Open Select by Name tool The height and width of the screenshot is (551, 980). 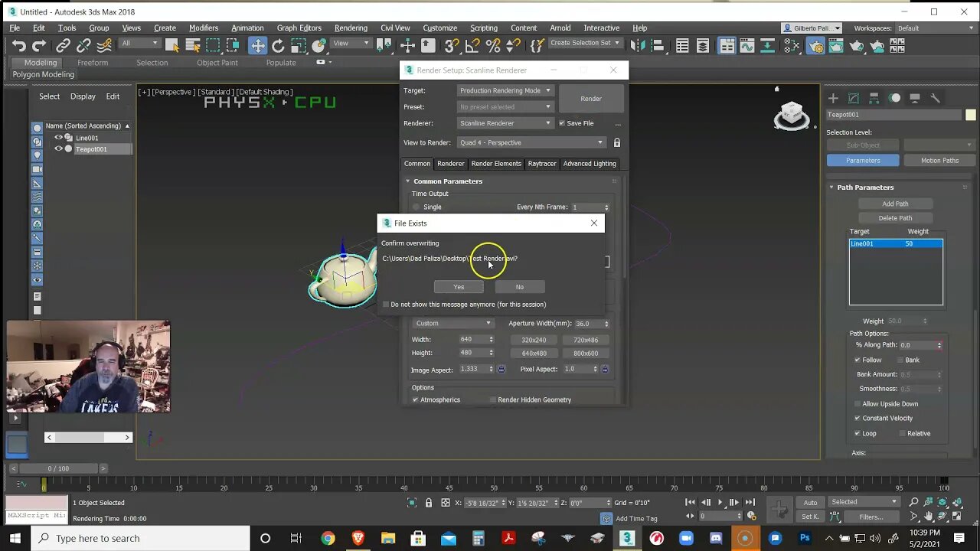(x=193, y=46)
